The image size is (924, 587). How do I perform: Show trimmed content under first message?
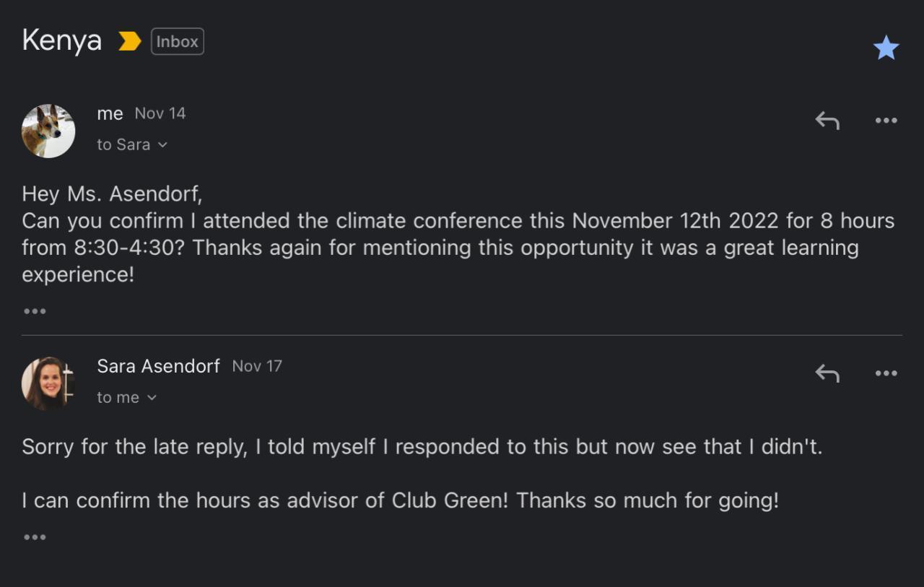(x=35, y=311)
